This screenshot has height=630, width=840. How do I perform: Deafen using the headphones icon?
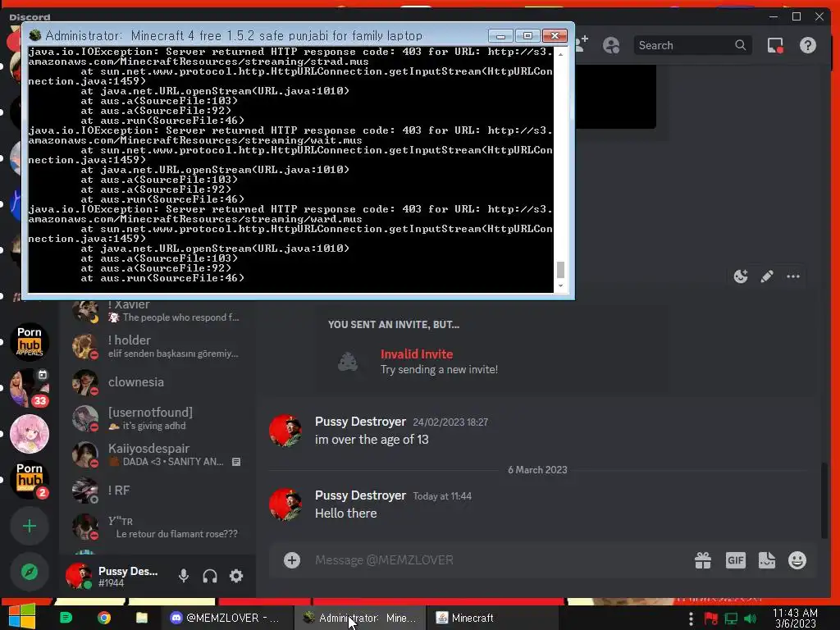point(210,576)
